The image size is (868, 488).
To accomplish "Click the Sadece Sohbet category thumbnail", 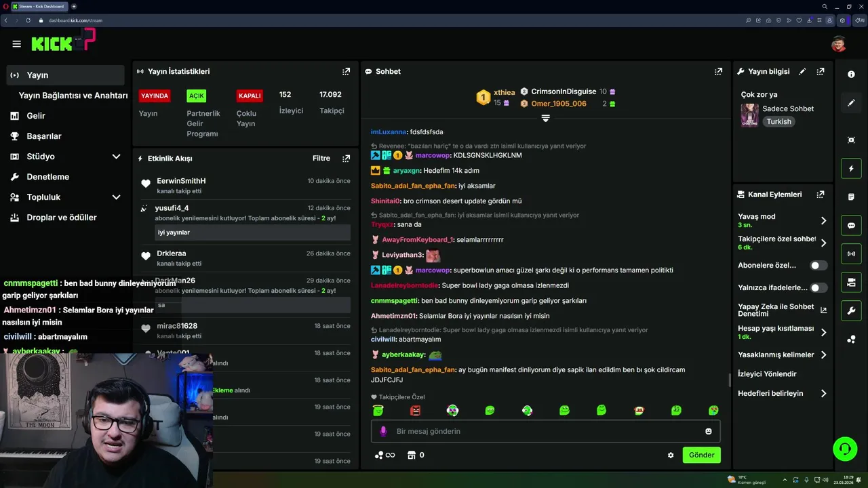I will tap(749, 115).
